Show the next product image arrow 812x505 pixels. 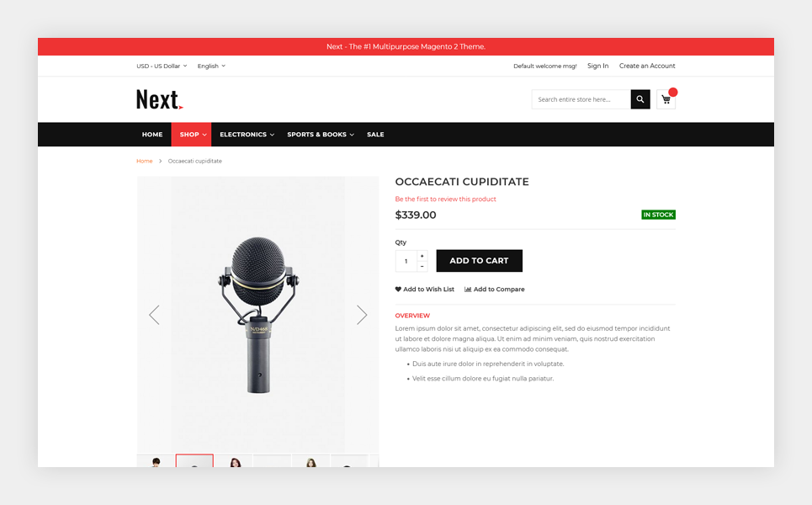point(362,315)
